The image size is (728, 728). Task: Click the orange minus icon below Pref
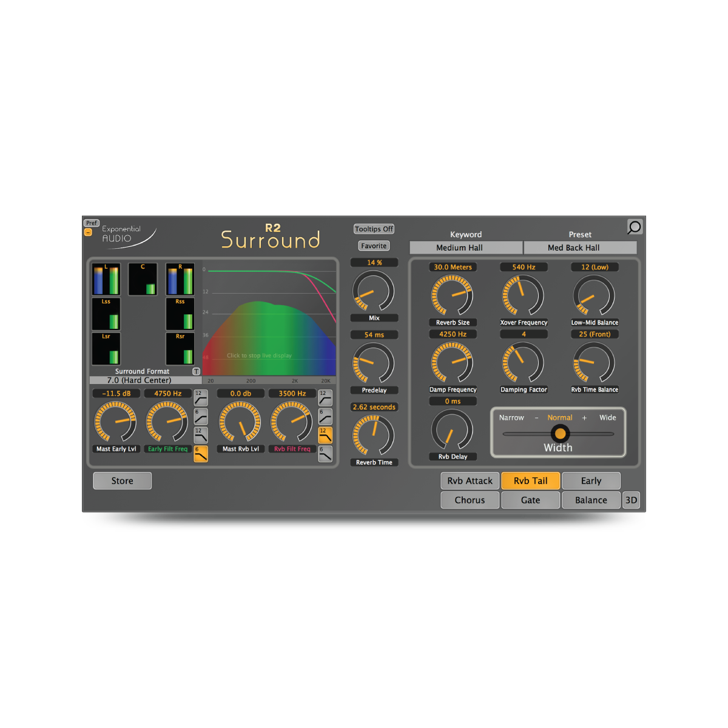[89, 232]
